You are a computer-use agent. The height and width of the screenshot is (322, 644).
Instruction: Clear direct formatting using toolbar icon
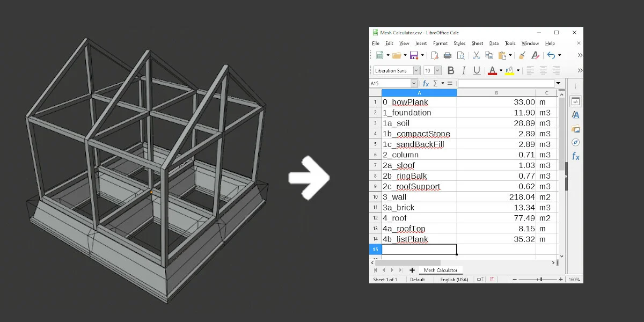coord(536,56)
